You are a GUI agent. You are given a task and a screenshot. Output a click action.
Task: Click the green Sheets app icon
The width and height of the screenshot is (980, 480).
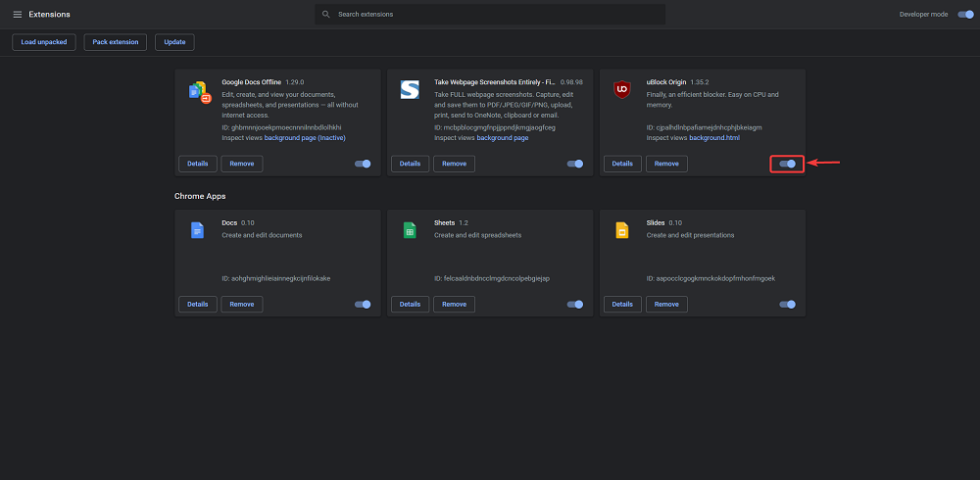[410, 230]
